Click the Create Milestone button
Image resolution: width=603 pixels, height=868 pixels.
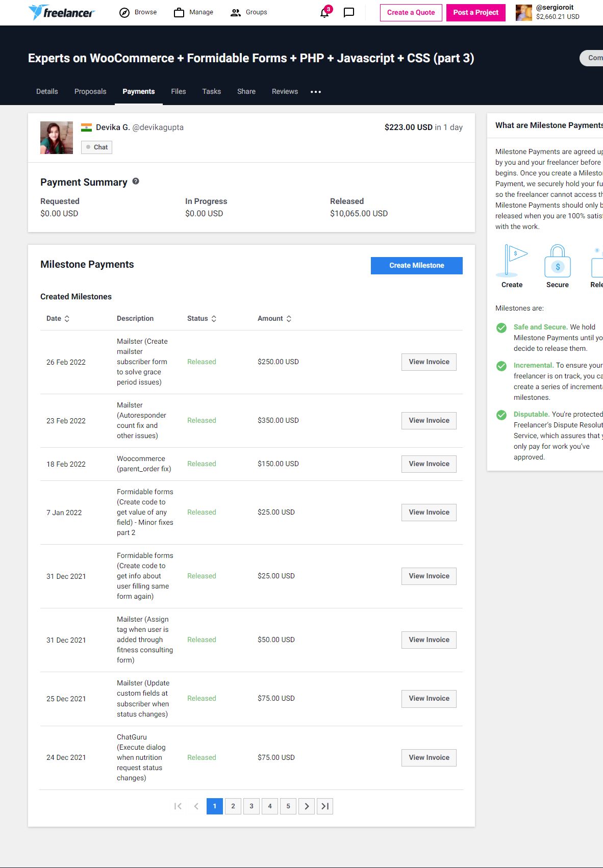pyautogui.click(x=417, y=266)
